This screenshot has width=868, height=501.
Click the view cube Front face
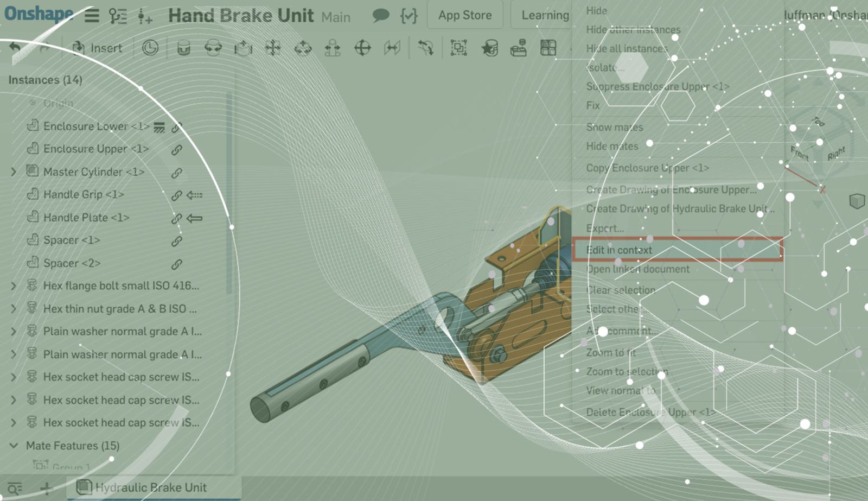click(x=800, y=154)
